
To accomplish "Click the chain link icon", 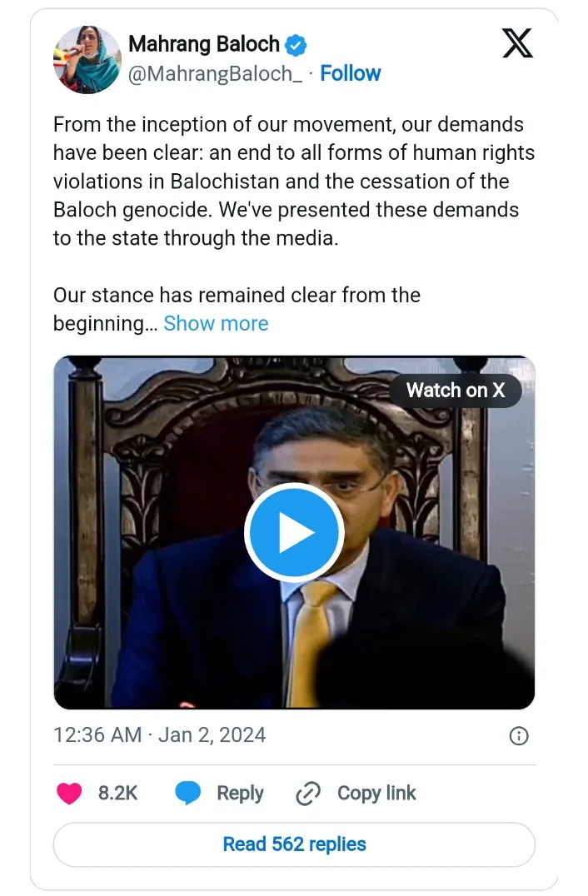I will point(308,794).
